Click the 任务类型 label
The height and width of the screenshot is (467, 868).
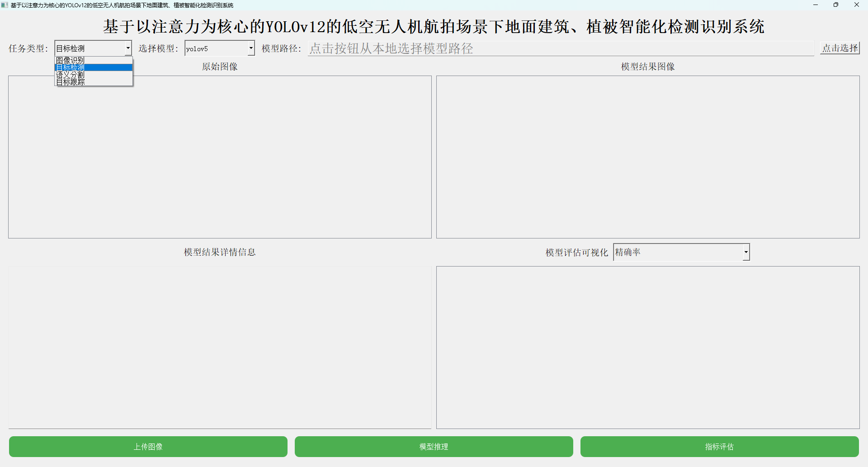tap(28, 48)
